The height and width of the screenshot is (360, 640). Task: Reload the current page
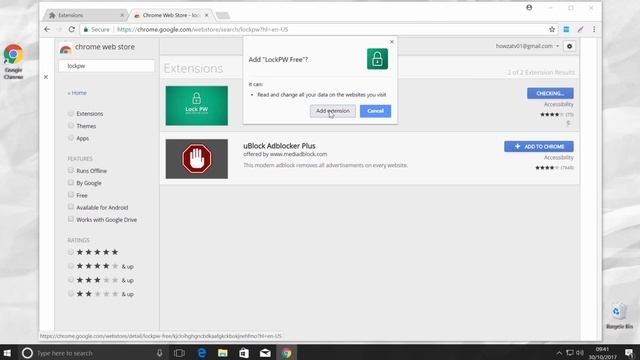[71, 29]
